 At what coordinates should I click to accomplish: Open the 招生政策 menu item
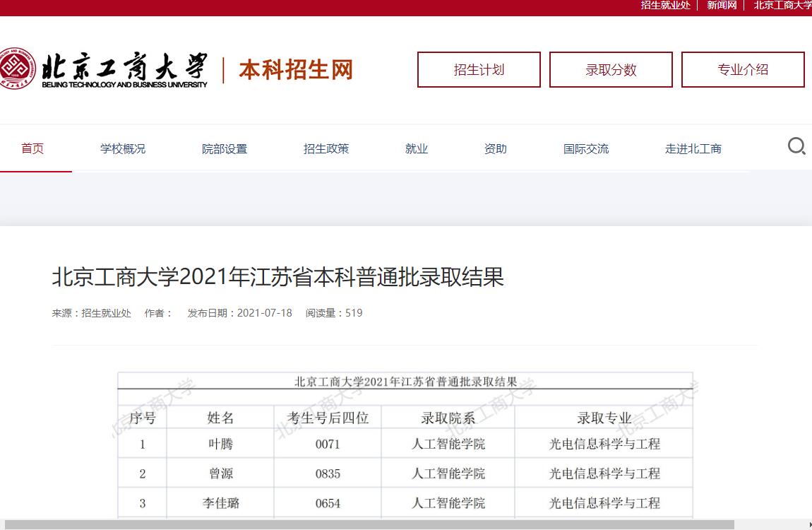tap(326, 148)
